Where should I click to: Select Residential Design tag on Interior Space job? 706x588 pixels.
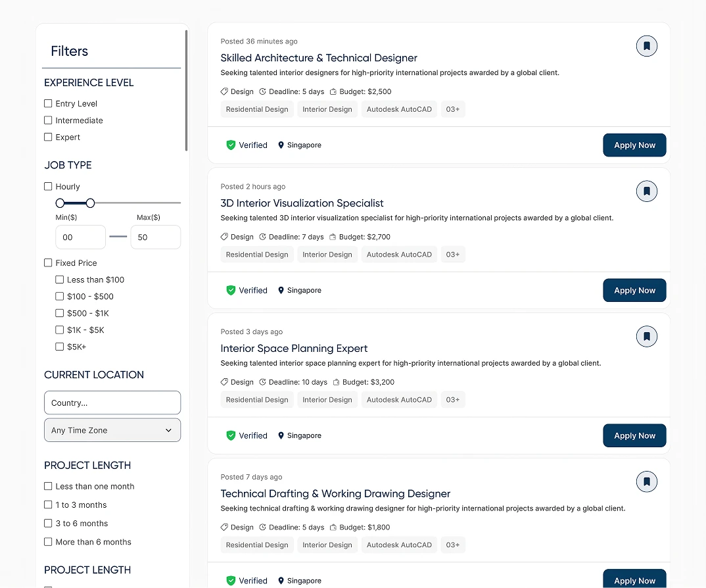(x=257, y=400)
